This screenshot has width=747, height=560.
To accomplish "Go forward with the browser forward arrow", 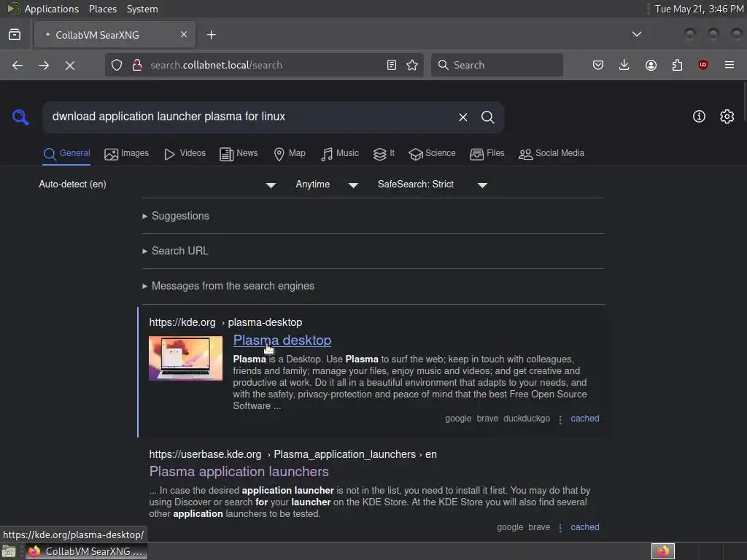I will pyautogui.click(x=44, y=65).
